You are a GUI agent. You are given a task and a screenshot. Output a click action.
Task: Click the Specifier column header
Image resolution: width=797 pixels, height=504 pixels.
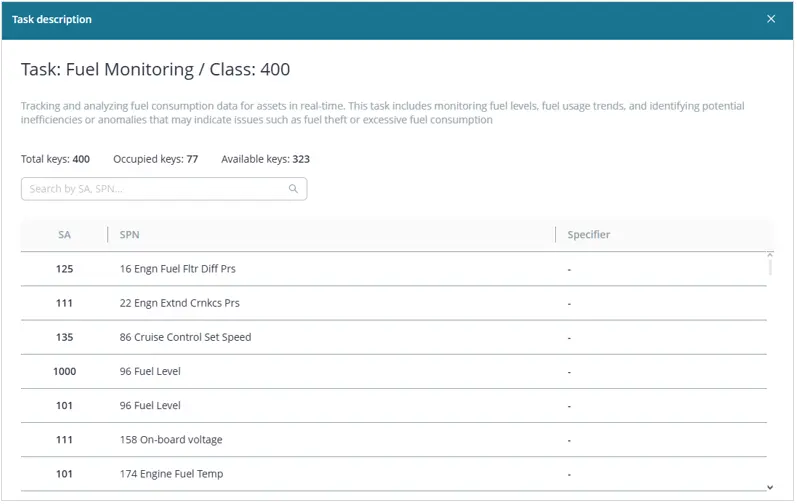coord(588,235)
